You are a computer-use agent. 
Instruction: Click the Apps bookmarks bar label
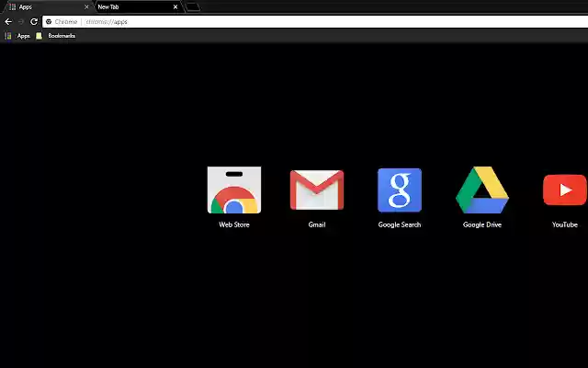click(x=23, y=36)
